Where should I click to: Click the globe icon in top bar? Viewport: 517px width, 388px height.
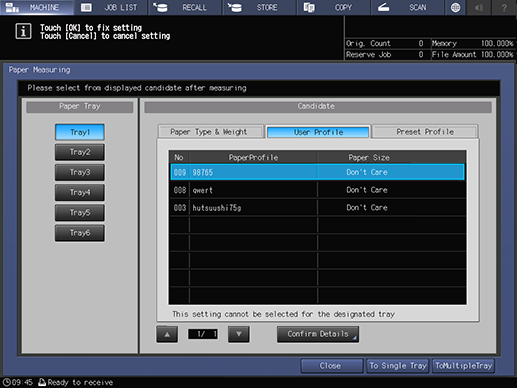point(455,7)
